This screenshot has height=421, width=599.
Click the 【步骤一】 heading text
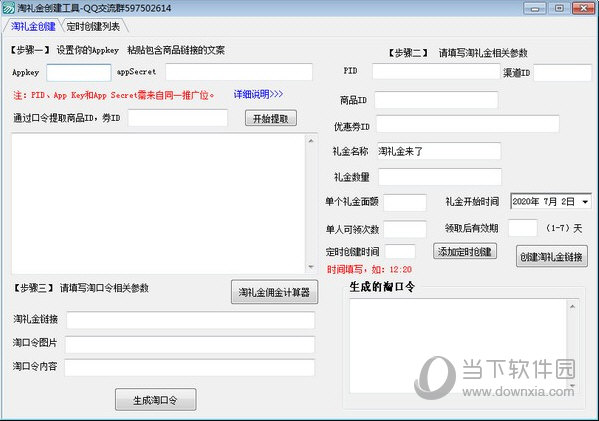(x=29, y=50)
